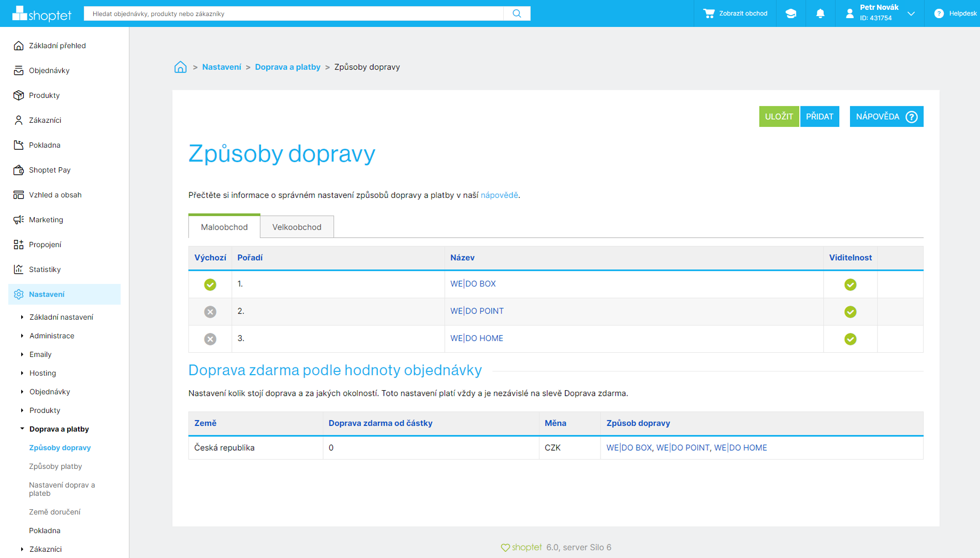
Task: Click the Pokladna icon in the sidebar
Action: 19,145
